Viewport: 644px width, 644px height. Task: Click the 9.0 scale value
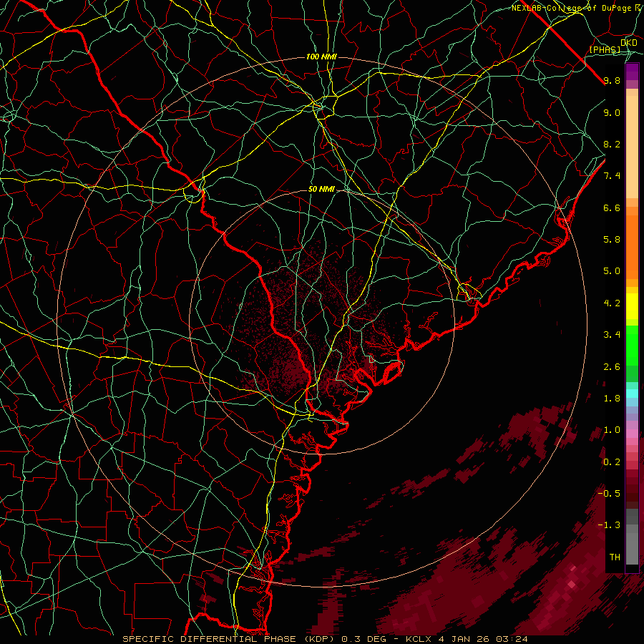click(x=612, y=112)
